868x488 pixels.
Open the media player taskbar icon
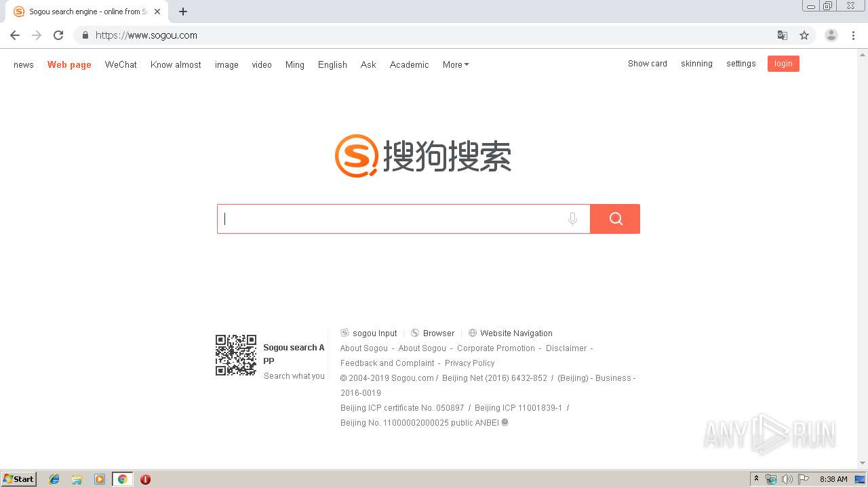pyautogui.click(x=100, y=479)
